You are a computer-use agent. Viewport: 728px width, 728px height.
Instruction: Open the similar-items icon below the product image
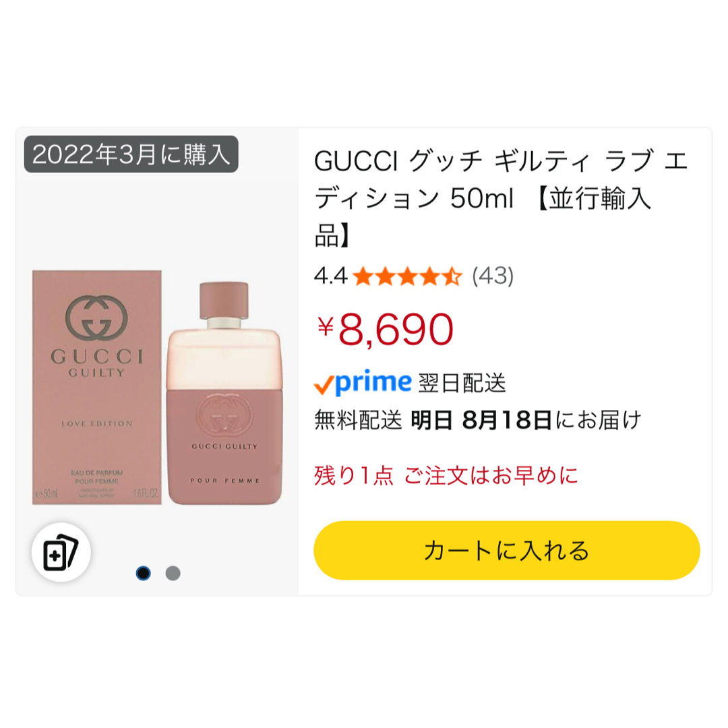tap(61, 552)
